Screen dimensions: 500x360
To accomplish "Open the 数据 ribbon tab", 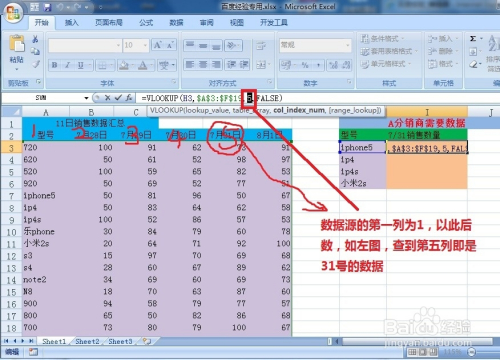I will pyautogui.click(x=176, y=22).
